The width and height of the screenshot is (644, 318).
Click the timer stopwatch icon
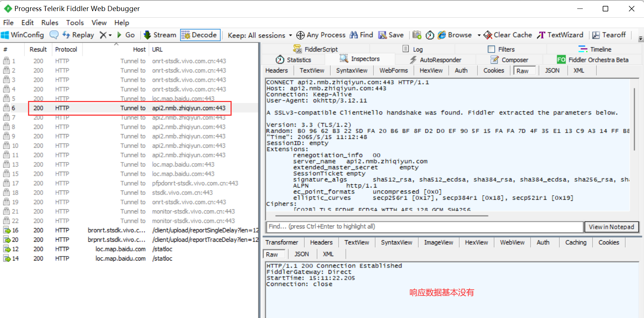[x=430, y=35]
